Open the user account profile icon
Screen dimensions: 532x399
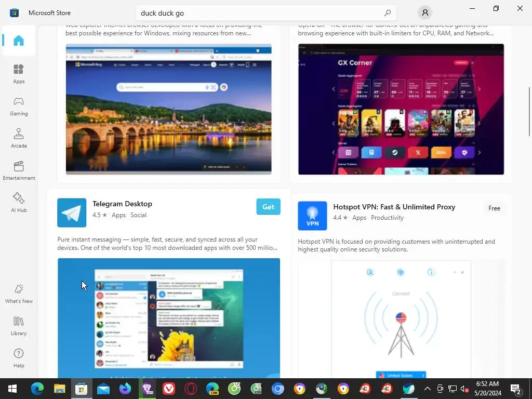(x=425, y=13)
